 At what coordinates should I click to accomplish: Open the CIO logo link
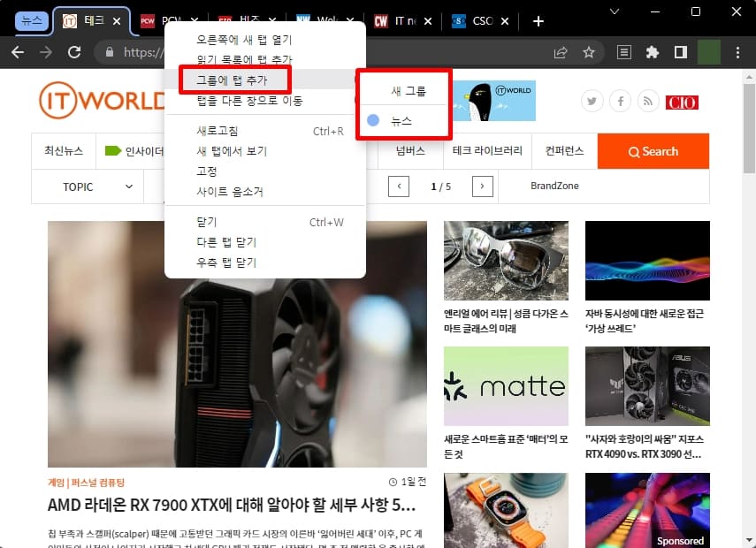682,103
